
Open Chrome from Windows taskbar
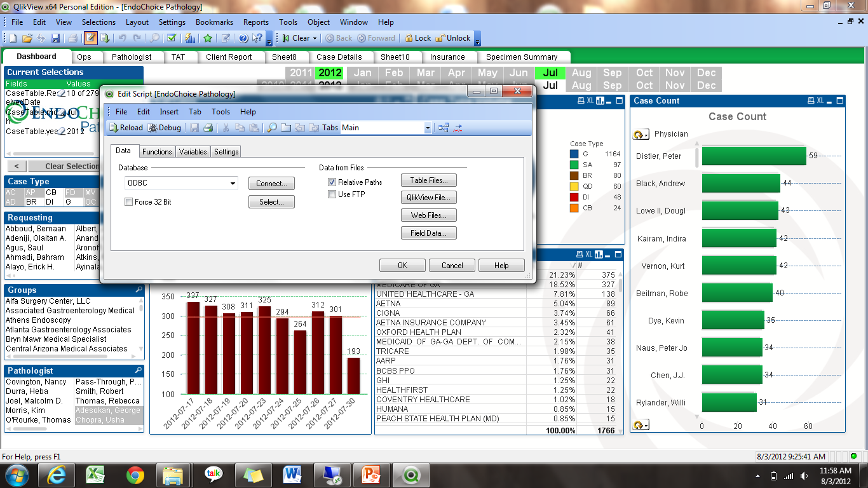(134, 474)
